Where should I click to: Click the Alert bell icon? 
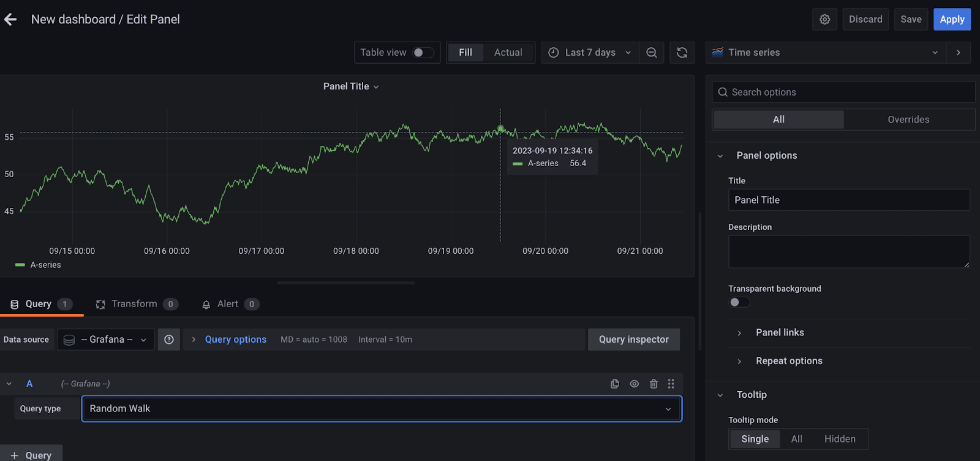tap(206, 304)
